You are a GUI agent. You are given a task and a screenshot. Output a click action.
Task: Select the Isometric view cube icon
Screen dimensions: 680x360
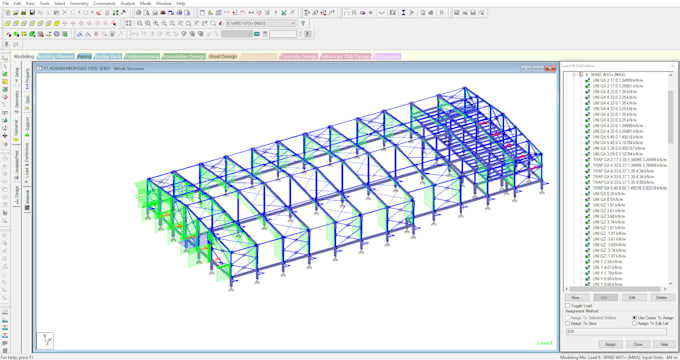tap(56, 23)
